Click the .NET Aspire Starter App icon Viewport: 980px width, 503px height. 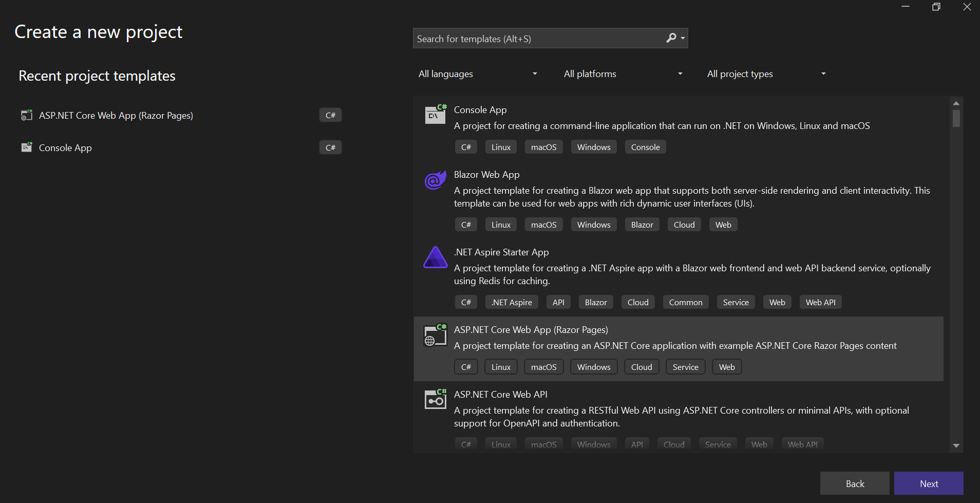coord(435,257)
